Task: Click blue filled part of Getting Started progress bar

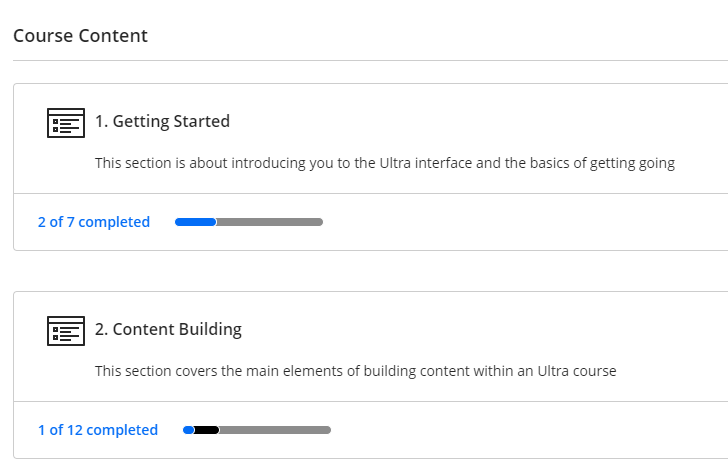Action: tap(195, 222)
